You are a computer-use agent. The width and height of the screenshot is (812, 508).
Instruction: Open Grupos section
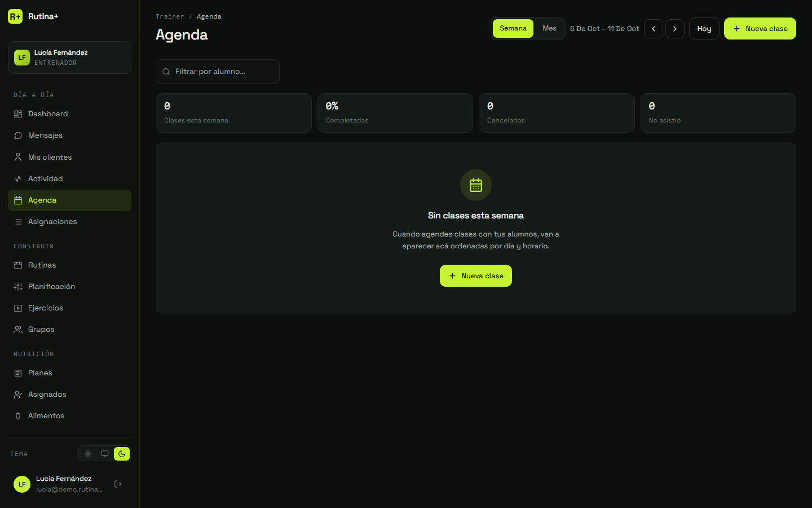point(69,330)
